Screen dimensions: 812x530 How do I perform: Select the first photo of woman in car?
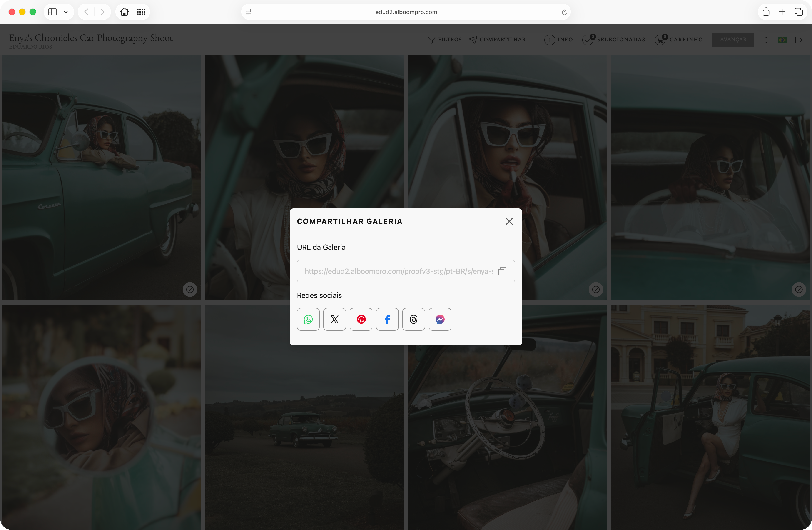click(x=190, y=290)
